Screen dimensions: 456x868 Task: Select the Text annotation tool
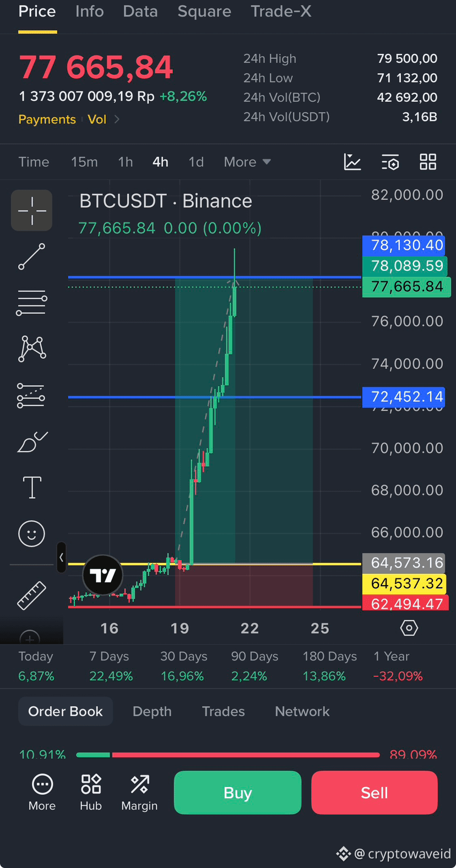[x=32, y=487]
